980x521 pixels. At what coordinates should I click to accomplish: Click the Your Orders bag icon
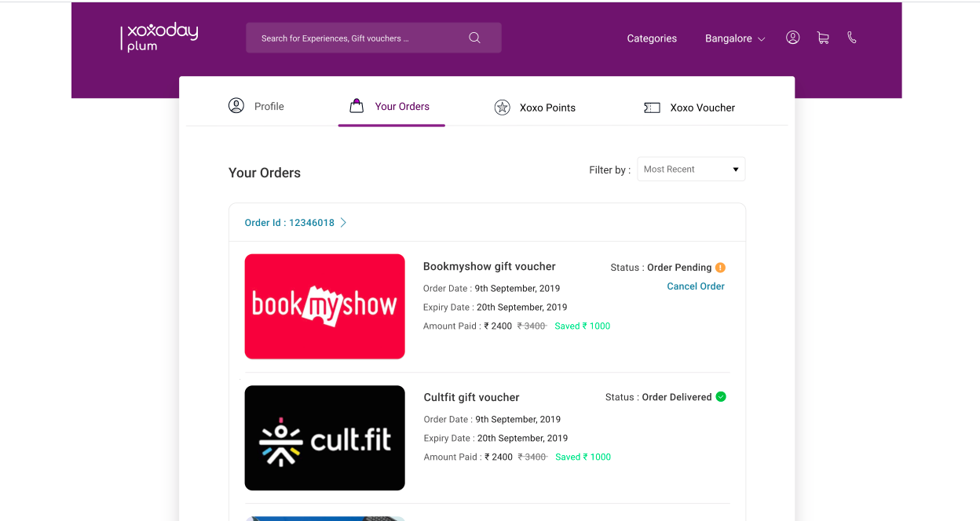(357, 105)
